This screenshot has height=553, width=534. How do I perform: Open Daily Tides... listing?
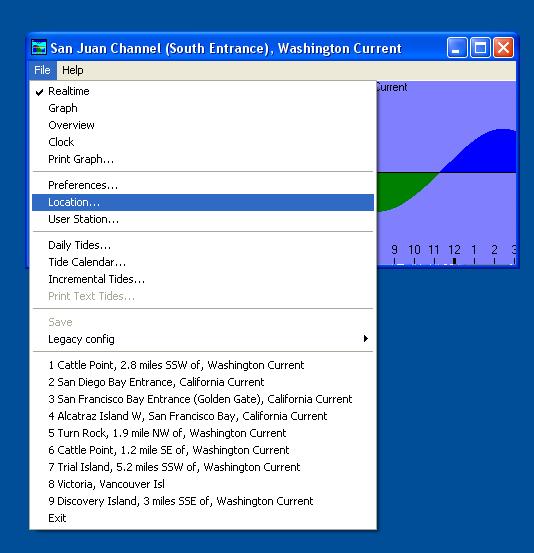203,245
